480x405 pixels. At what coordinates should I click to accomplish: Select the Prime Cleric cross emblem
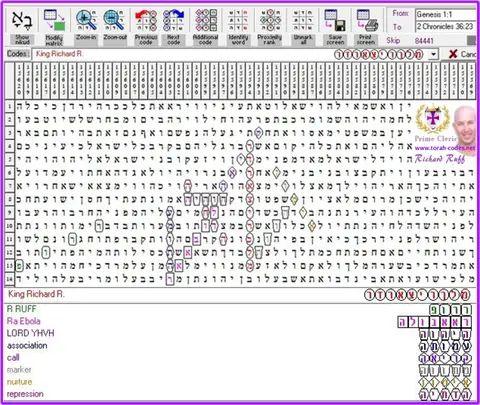tap(432, 119)
